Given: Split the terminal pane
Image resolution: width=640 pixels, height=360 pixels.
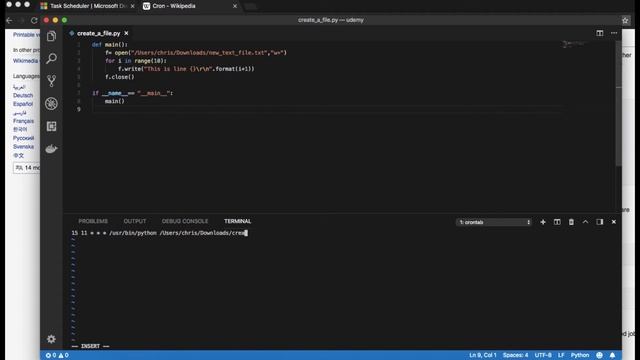Looking at the screenshot, I should point(557,222).
